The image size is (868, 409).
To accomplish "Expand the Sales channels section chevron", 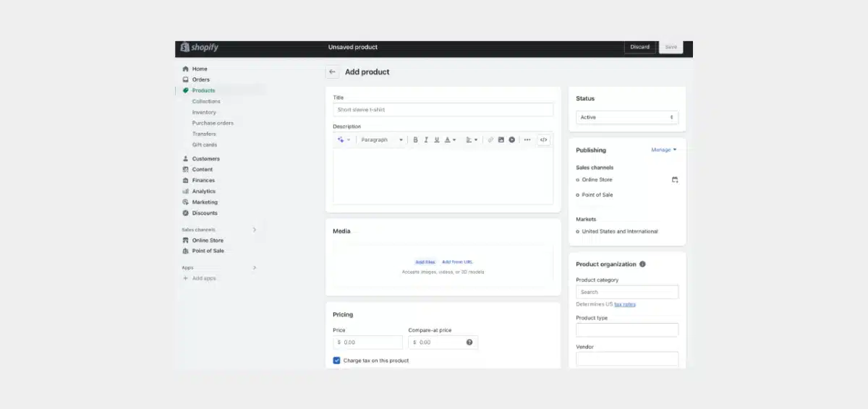I will point(254,230).
